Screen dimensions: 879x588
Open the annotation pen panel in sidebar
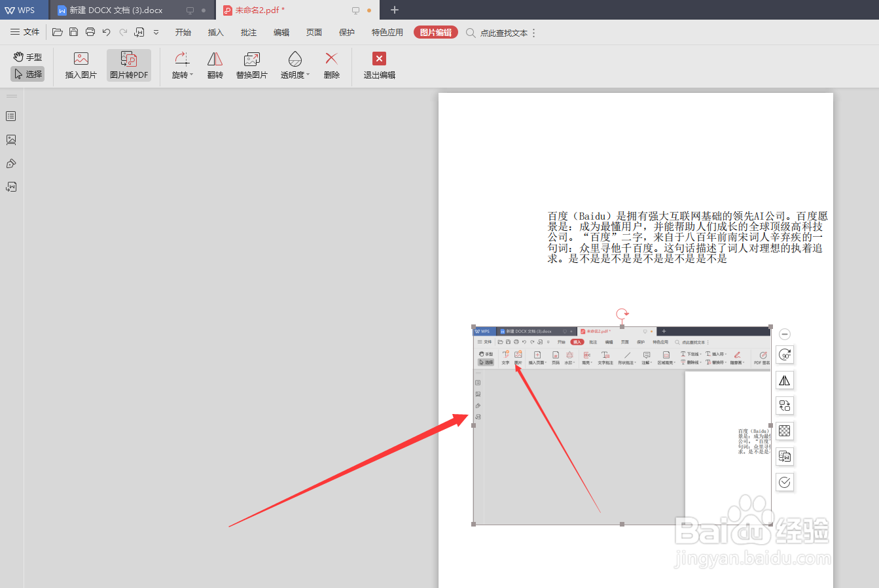pyautogui.click(x=11, y=164)
